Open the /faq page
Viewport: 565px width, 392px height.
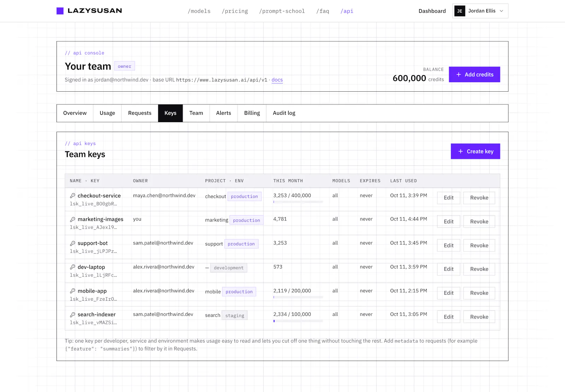click(323, 11)
